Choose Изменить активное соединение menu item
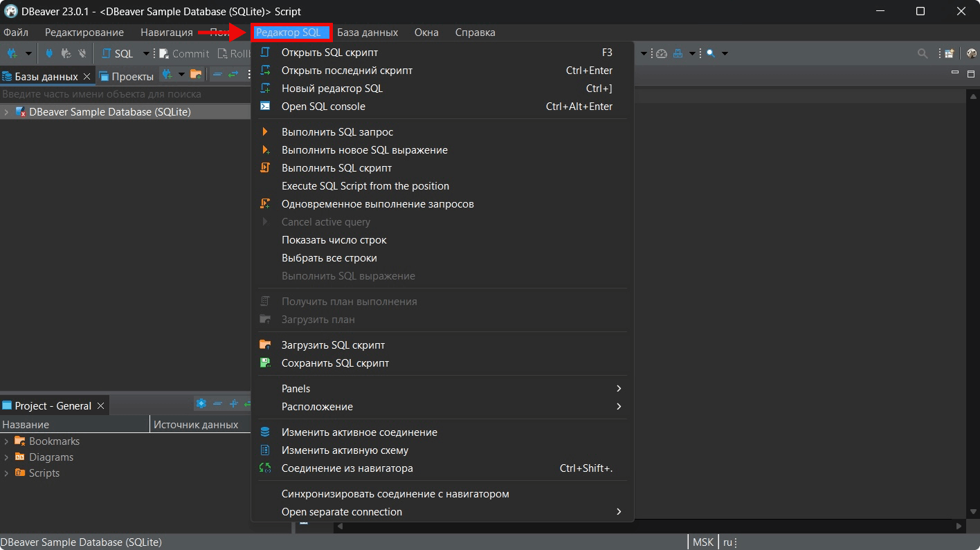 (x=442, y=432)
